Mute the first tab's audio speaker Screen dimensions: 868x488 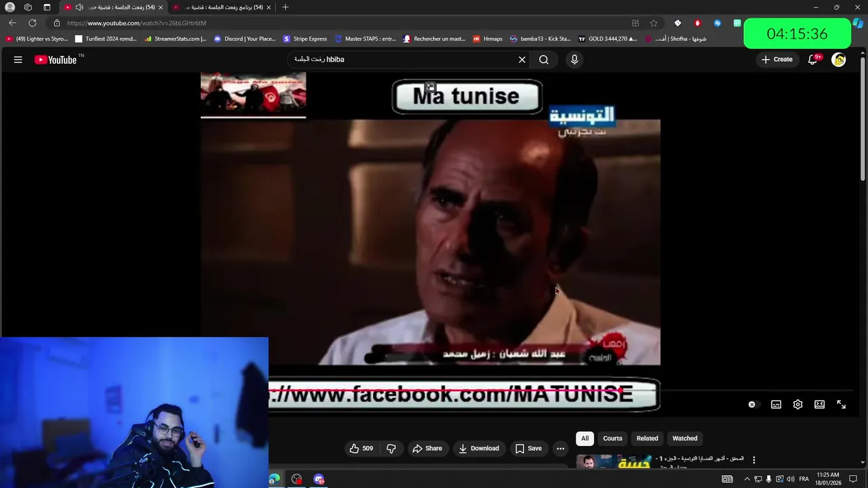(79, 7)
